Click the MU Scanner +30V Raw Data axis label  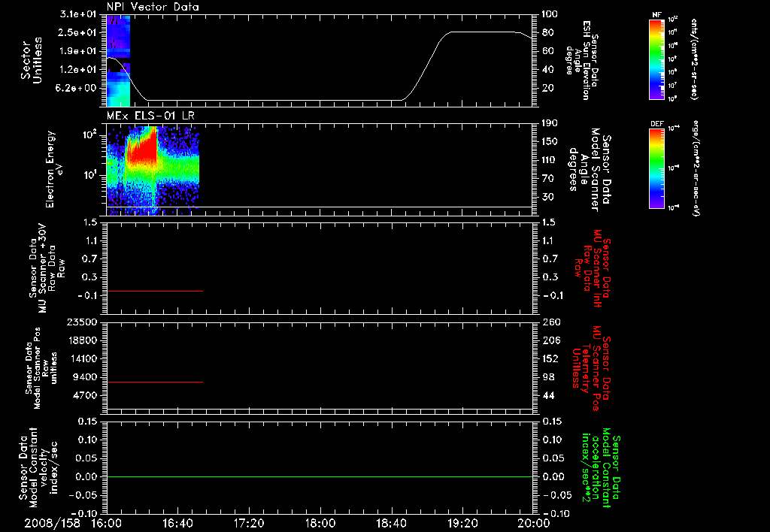pyautogui.click(x=46, y=268)
